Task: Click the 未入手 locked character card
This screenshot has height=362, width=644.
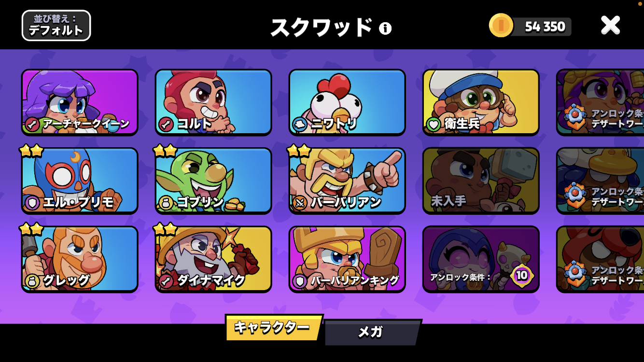Action: [x=481, y=181]
